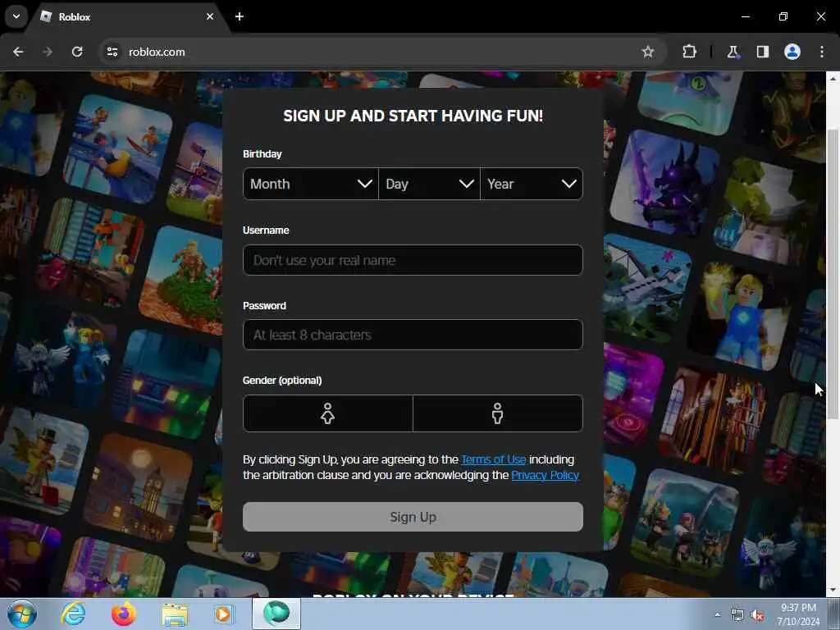Switch to the Roblox tab

coord(129,17)
